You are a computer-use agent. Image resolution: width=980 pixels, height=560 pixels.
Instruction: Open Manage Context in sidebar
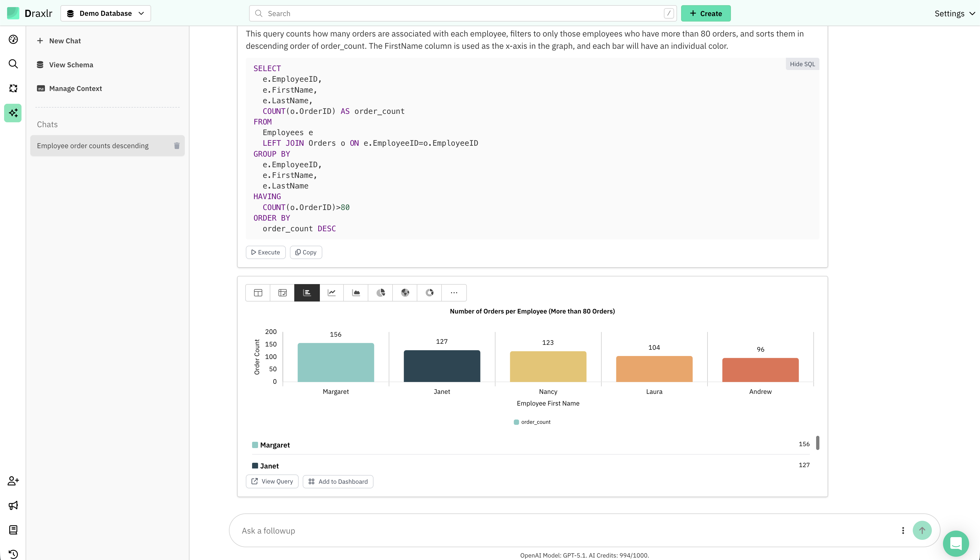click(x=75, y=89)
